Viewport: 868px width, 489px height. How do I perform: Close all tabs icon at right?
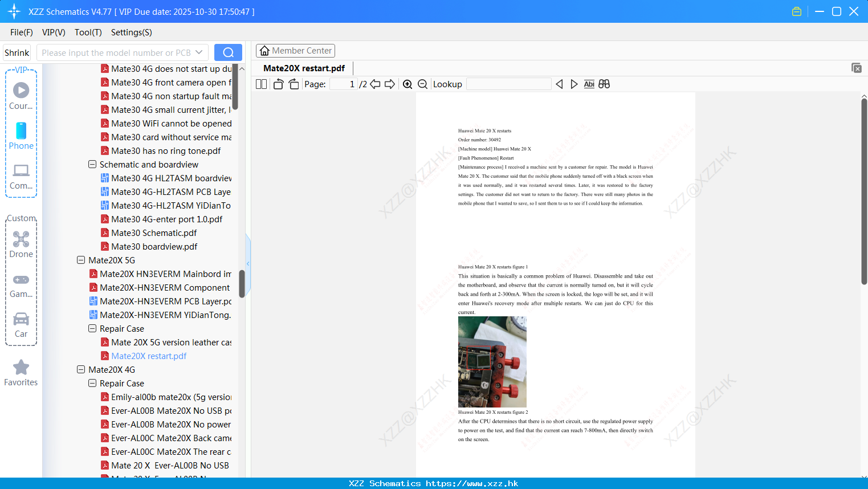coord(856,68)
